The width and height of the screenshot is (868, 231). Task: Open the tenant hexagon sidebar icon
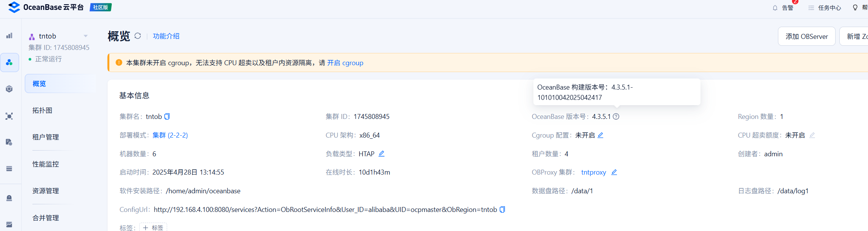(x=9, y=89)
